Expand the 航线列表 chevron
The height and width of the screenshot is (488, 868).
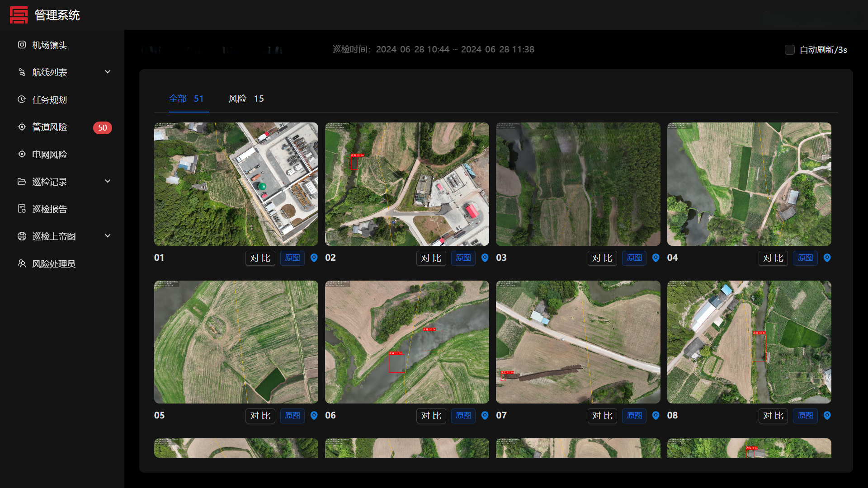[x=108, y=72]
